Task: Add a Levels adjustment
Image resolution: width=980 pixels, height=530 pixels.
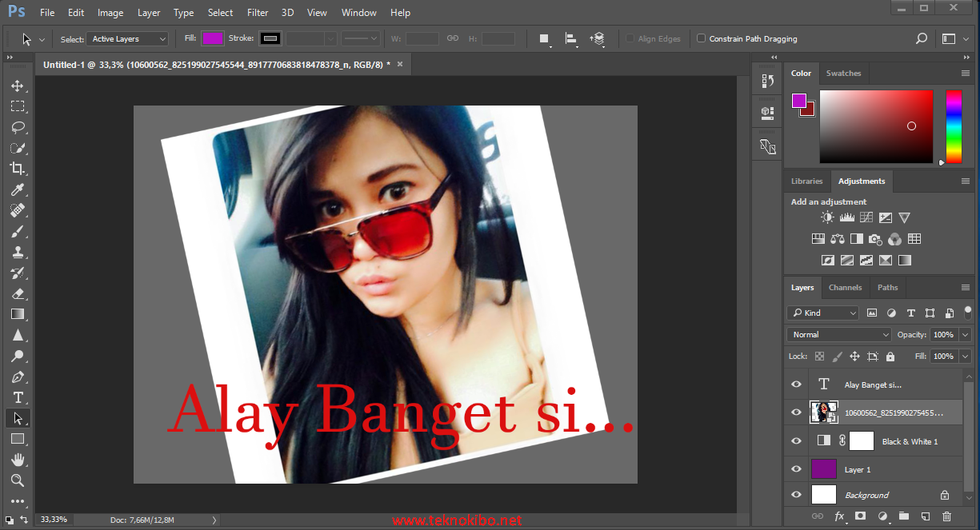Action: (x=846, y=217)
